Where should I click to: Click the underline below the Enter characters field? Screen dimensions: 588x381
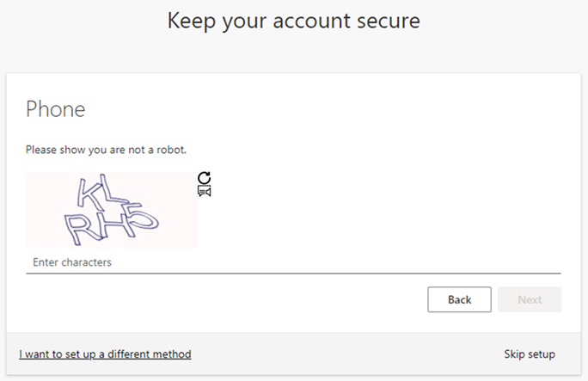coord(292,273)
